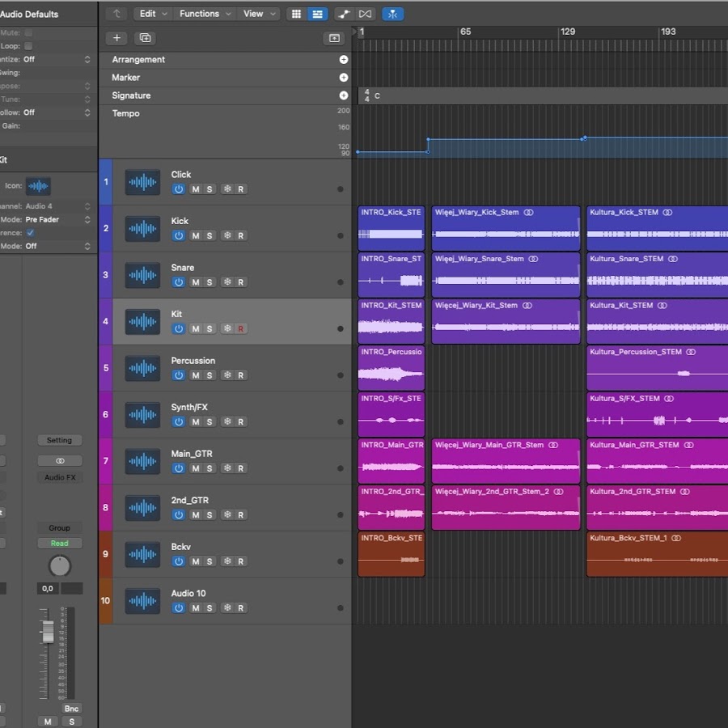The height and width of the screenshot is (728, 728).
Task: Click the Percussion track waveform icon
Action: 142,368
